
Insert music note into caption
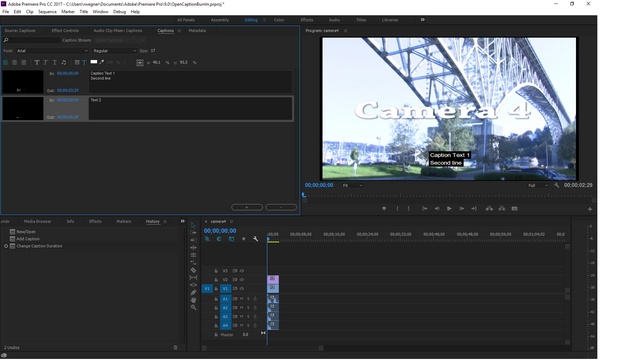click(x=64, y=62)
